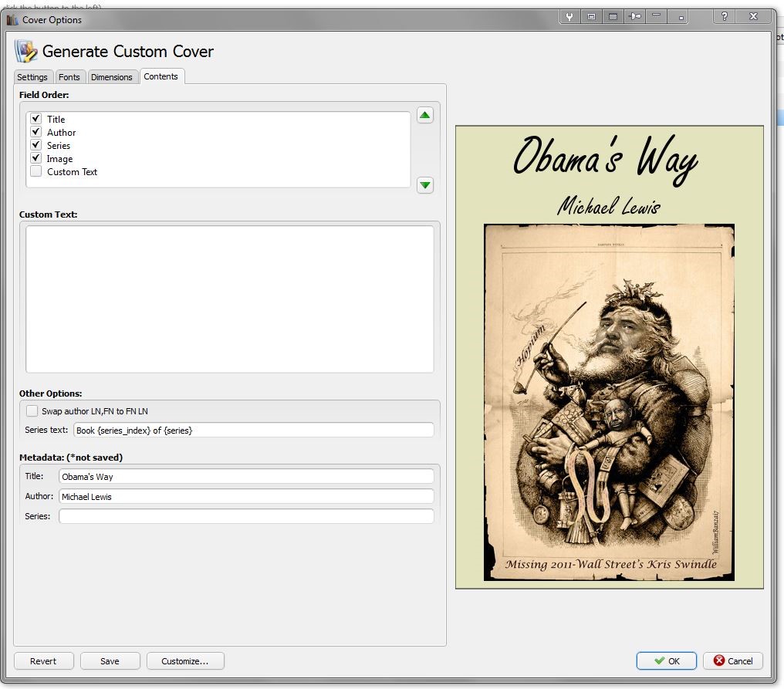Click the Generate Custom Cover heading icon
784x689 pixels.
pyautogui.click(x=25, y=52)
